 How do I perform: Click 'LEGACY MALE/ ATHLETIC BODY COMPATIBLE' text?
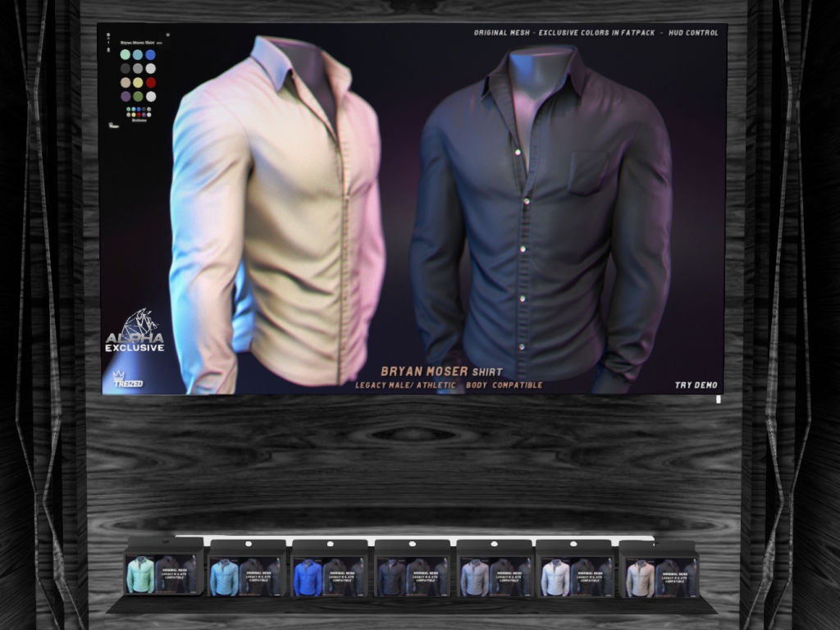click(x=449, y=386)
